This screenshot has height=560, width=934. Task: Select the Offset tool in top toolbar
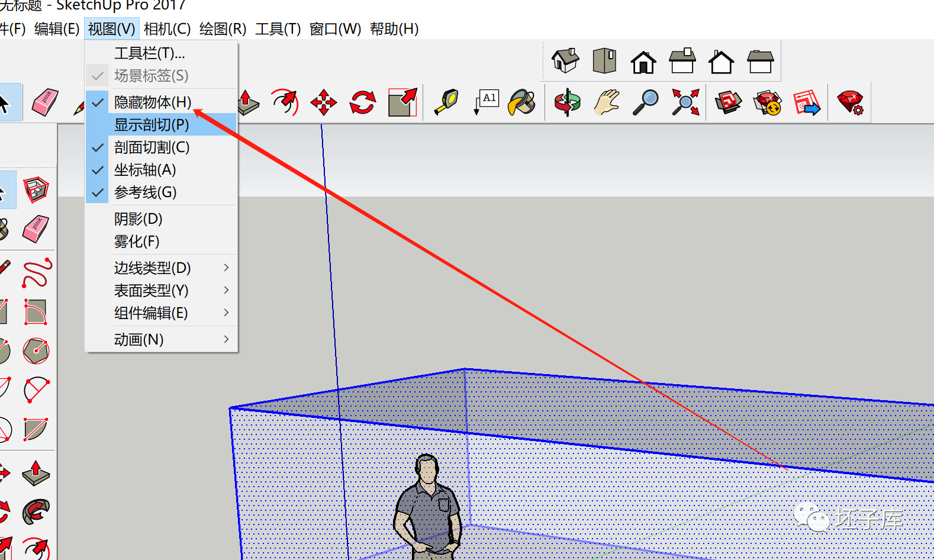coord(285,102)
